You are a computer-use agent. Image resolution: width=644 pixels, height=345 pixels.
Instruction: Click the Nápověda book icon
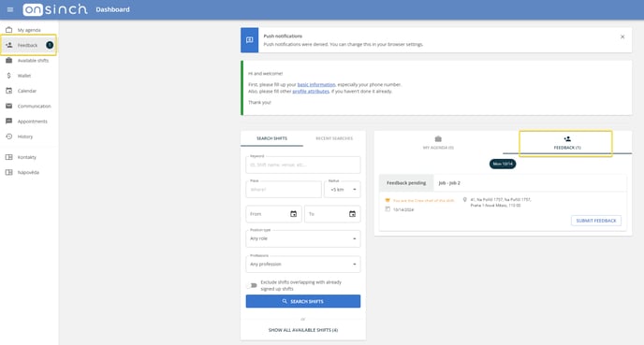(9, 172)
